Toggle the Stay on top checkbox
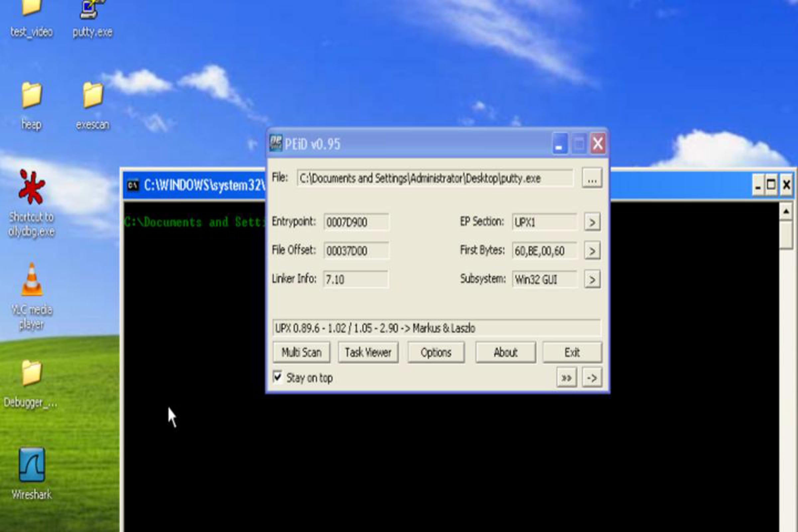798x532 pixels. 277,377
